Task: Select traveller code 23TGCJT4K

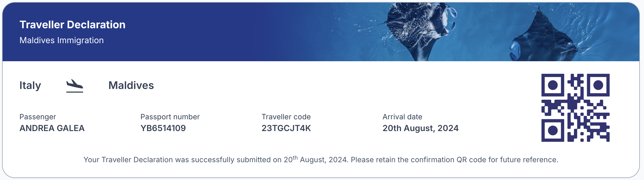Action: click(286, 128)
